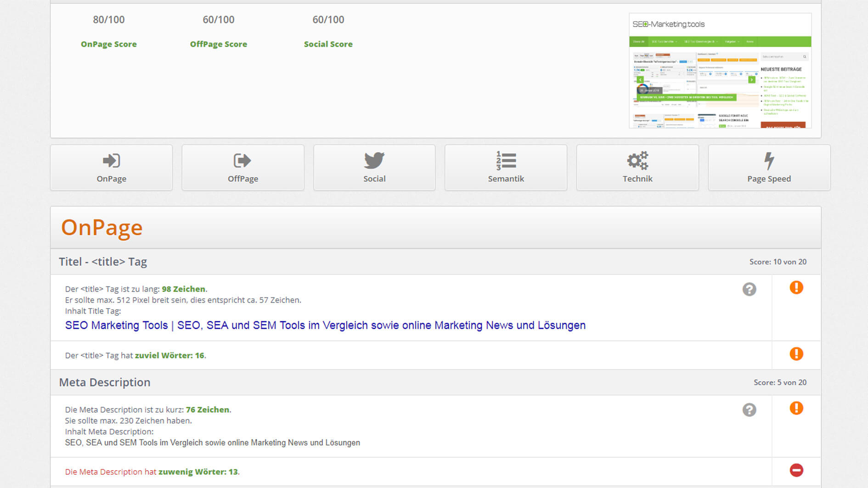Click red error icon for Meta Description words
This screenshot has width=868, height=488.
(796, 470)
